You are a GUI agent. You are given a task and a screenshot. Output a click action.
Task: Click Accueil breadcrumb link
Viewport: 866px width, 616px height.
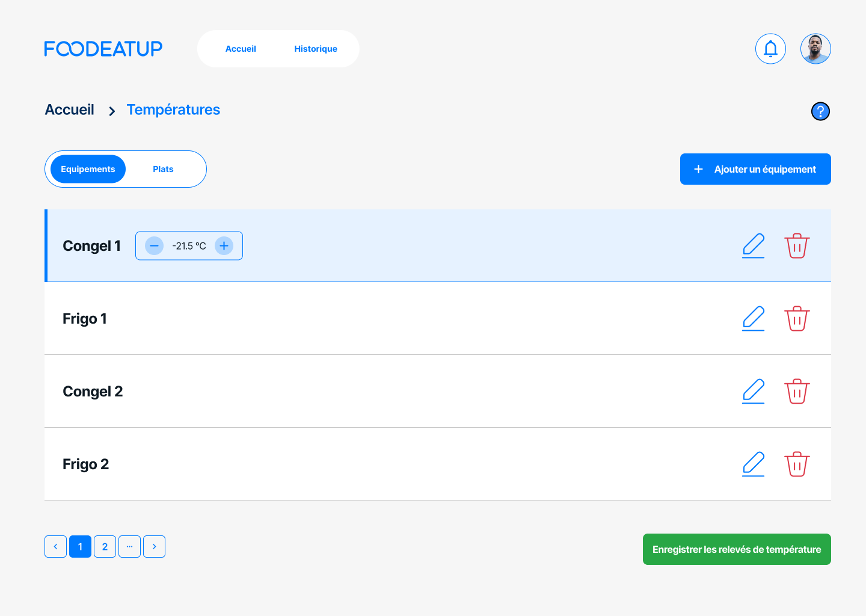(70, 110)
